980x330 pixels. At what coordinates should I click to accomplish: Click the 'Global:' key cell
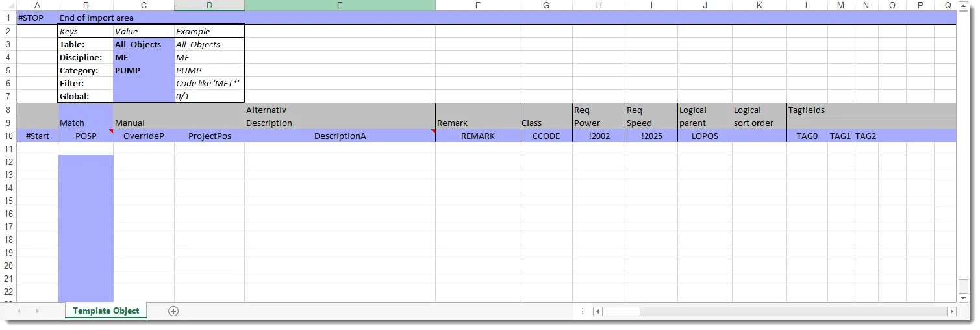click(86, 96)
